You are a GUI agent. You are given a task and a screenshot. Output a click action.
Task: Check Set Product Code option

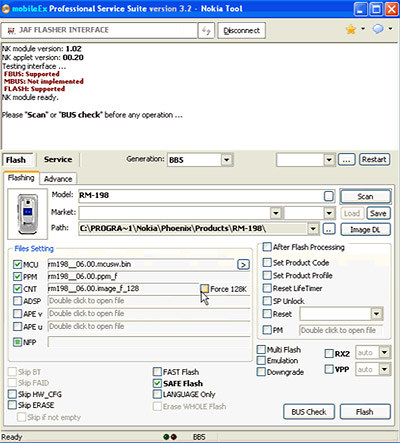(x=267, y=262)
